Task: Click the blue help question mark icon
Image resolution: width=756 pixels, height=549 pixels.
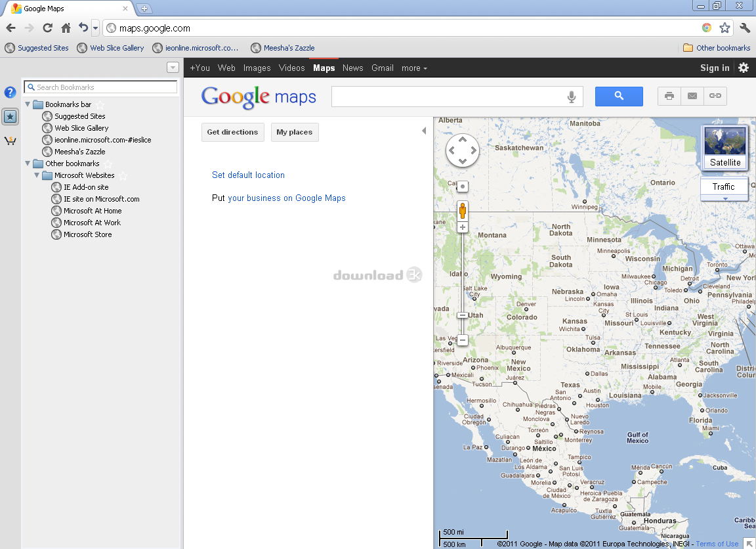Action: click(x=10, y=92)
